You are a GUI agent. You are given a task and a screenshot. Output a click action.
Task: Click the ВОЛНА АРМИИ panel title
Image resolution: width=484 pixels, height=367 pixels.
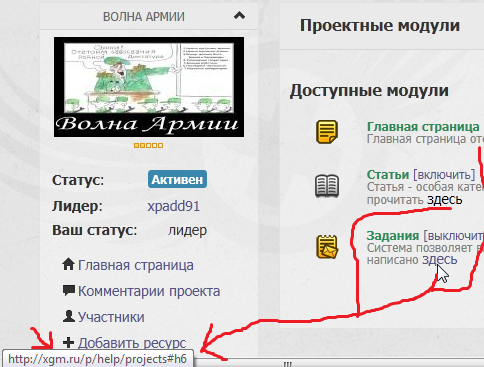144,17
